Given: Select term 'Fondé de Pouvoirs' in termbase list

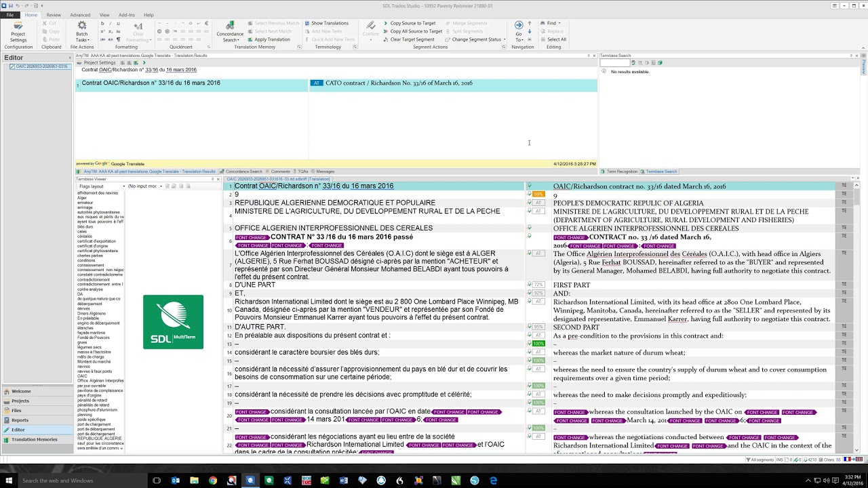Looking at the screenshot, I should pos(93,337).
